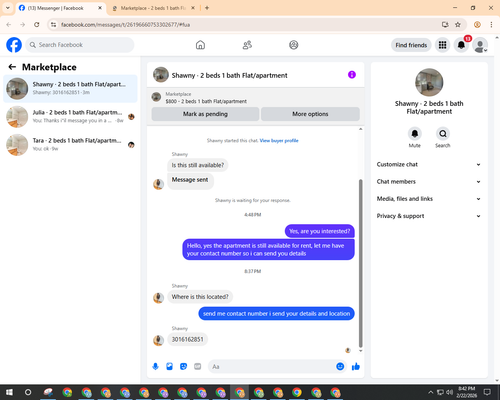Open the emoji picker in message box
500x400 pixels.
[x=340, y=367]
